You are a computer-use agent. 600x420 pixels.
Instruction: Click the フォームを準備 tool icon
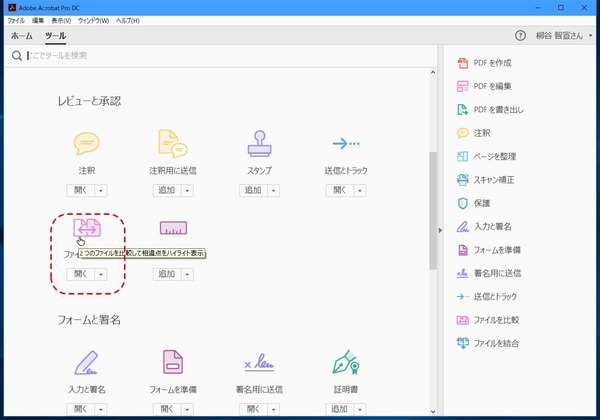[173, 362]
